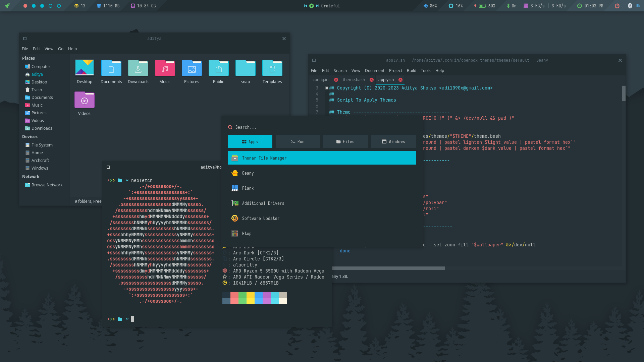Select the Windows mode button
The image size is (644, 362).
point(393,142)
